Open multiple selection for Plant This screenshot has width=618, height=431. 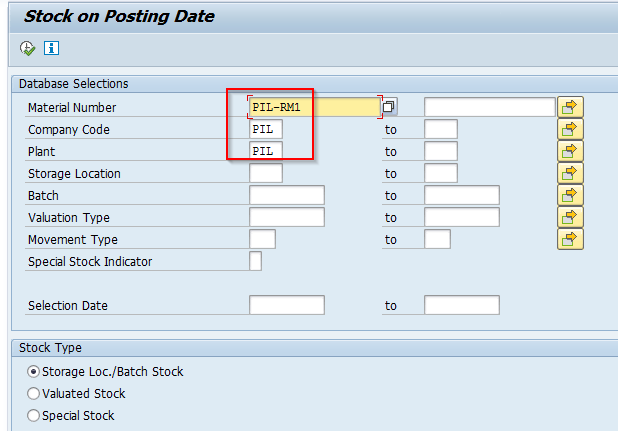tap(570, 151)
